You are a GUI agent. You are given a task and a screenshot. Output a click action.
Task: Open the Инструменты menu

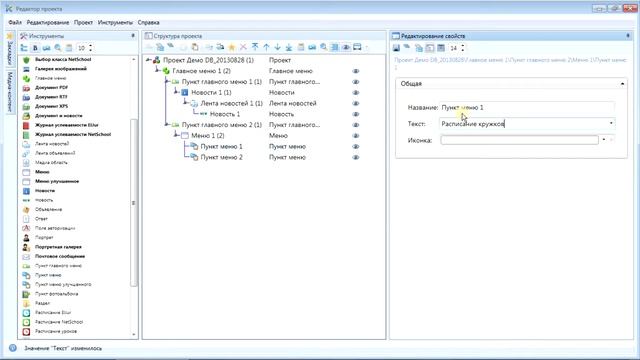point(116,22)
